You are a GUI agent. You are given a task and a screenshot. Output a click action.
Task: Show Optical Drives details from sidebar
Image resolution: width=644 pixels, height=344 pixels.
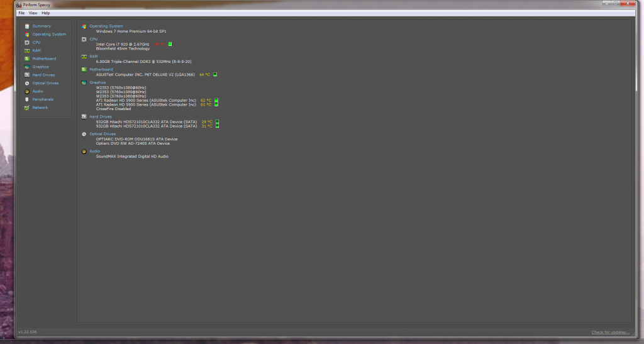45,84
